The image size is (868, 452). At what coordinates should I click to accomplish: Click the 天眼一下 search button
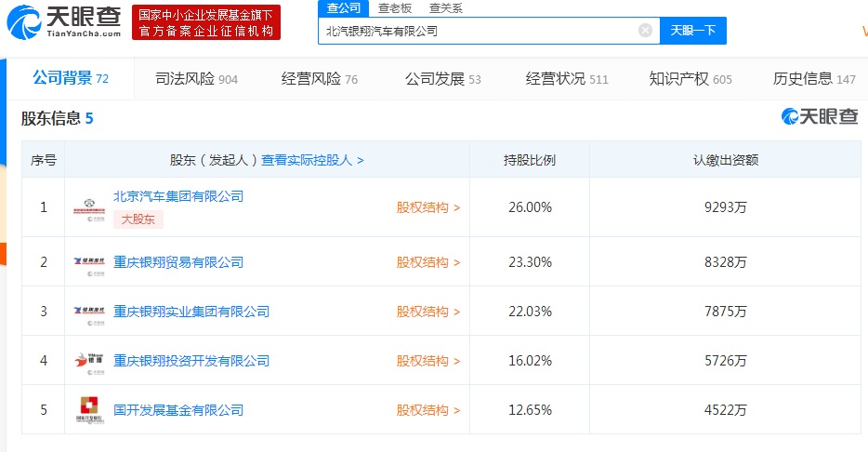(x=693, y=31)
